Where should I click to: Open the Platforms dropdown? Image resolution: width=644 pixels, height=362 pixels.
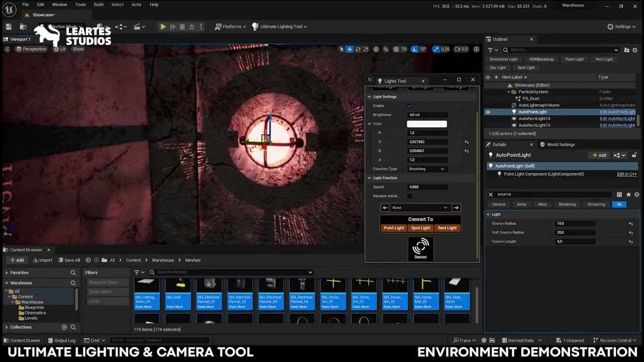pos(230,27)
